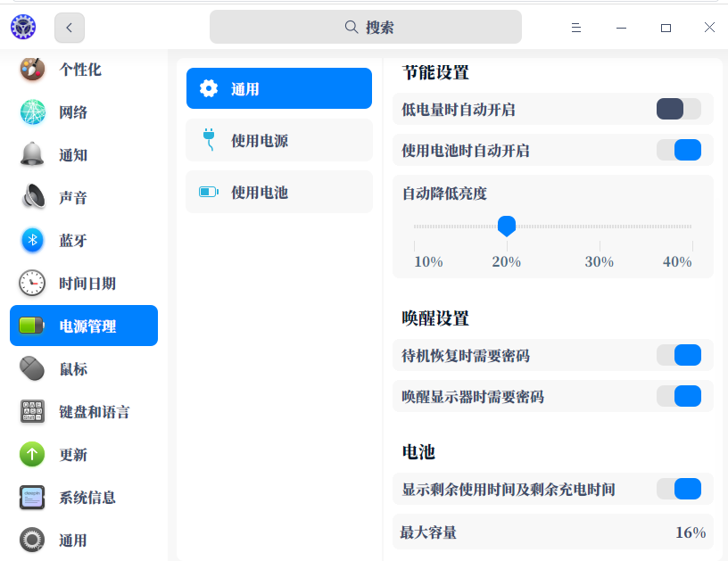Click the 搜索 search field
The width and height of the screenshot is (728, 561).
click(x=365, y=28)
